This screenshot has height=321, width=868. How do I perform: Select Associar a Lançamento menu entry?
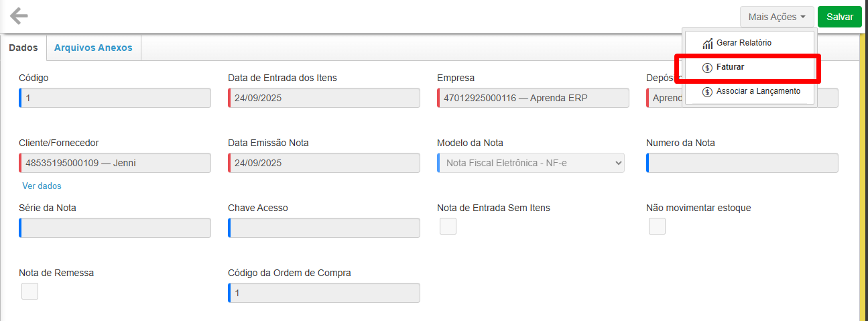757,91
